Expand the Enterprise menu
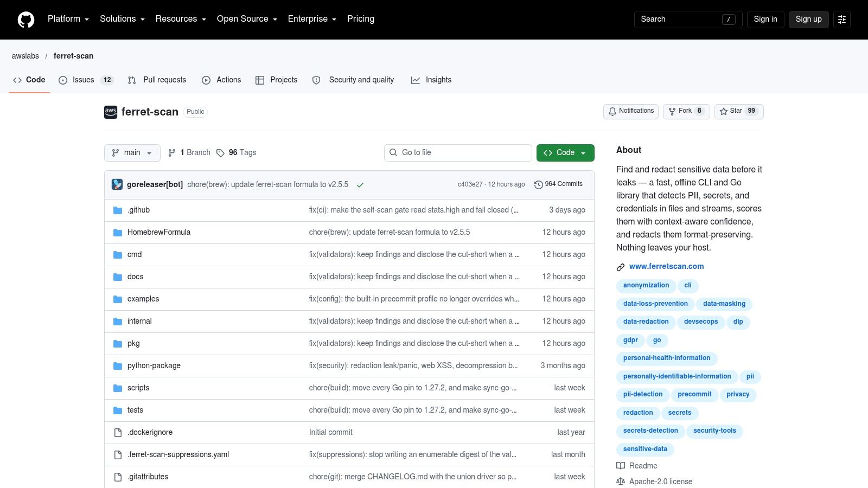The image size is (868, 488). tap(312, 19)
